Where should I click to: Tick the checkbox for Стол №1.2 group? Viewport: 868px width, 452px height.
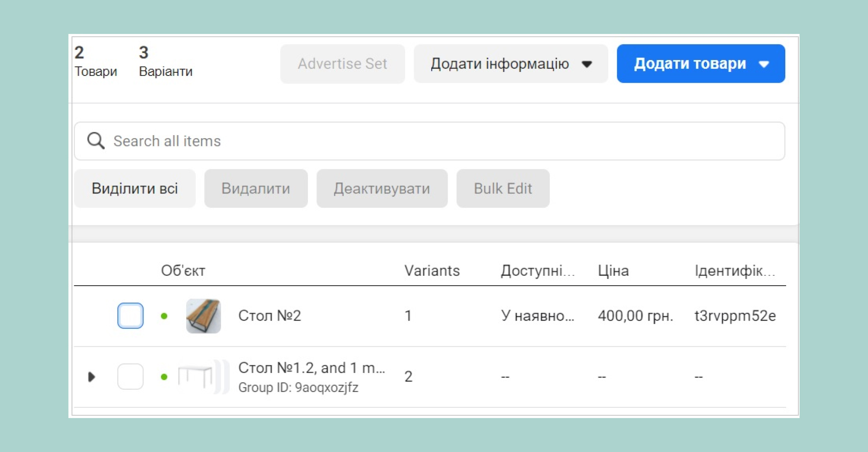click(x=131, y=377)
